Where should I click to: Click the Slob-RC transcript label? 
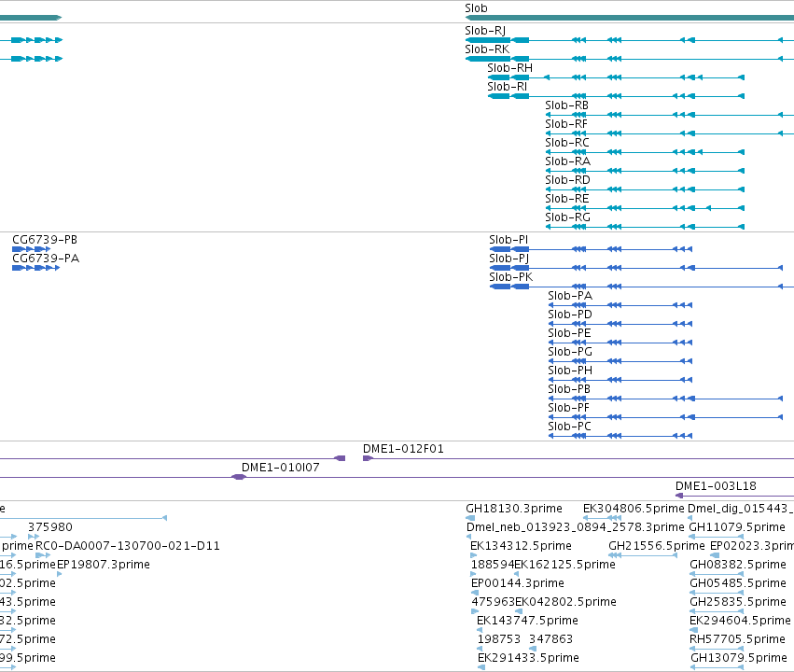click(x=567, y=143)
